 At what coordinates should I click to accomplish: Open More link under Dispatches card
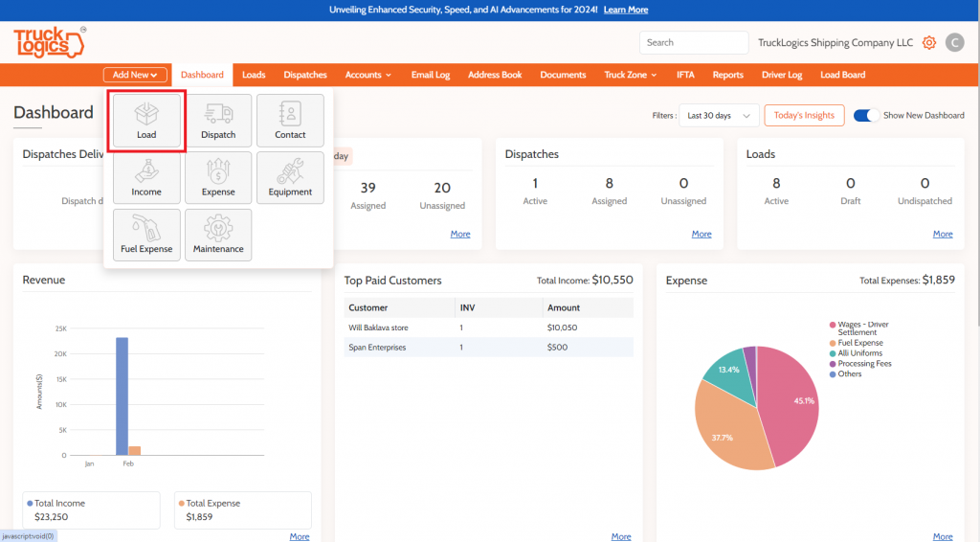tap(702, 234)
